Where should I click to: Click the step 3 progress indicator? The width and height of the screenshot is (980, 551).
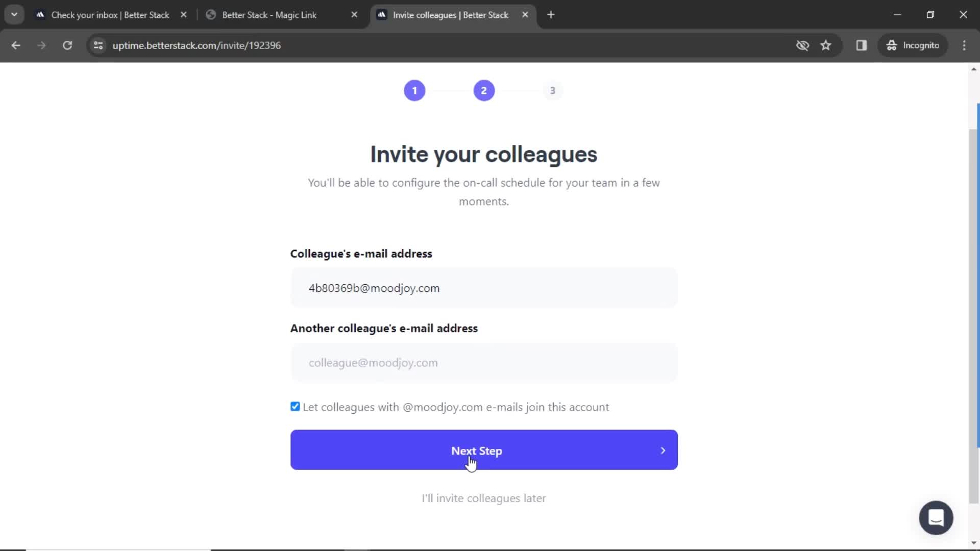pyautogui.click(x=552, y=89)
